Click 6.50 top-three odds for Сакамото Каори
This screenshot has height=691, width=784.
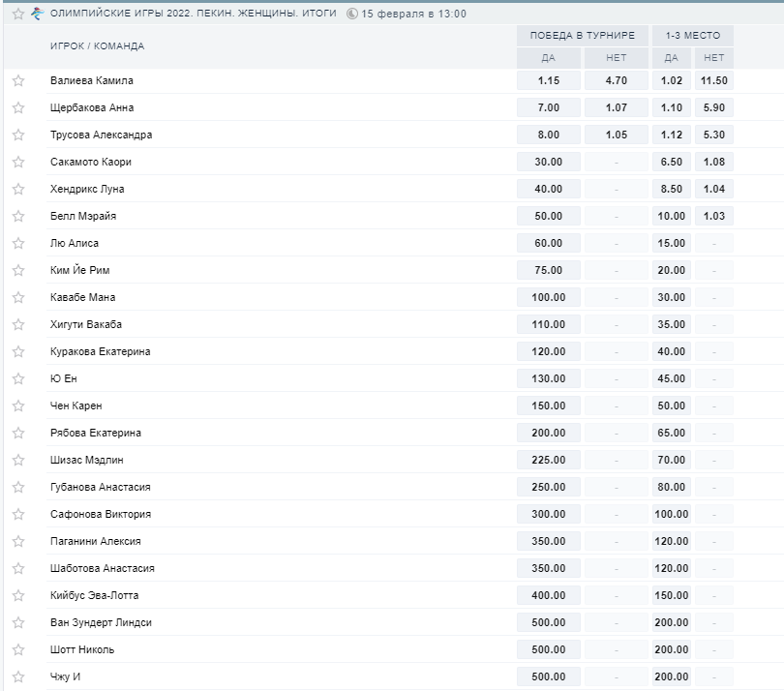[x=673, y=163]
